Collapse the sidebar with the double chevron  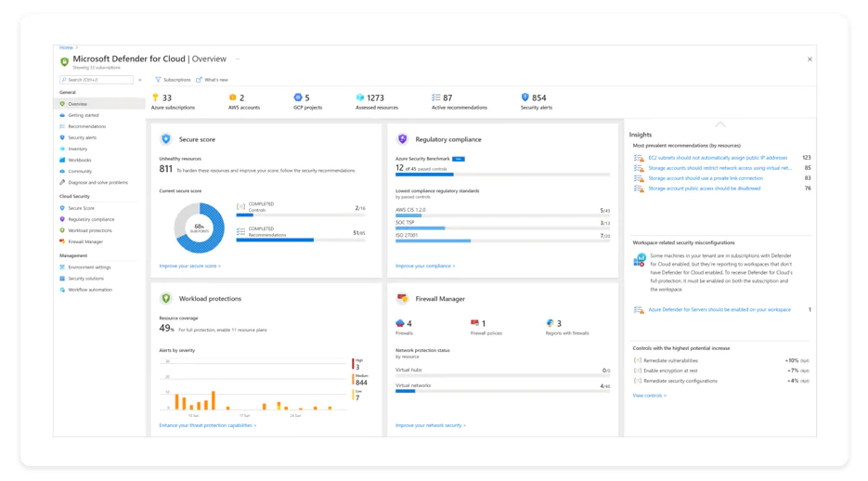140,80
